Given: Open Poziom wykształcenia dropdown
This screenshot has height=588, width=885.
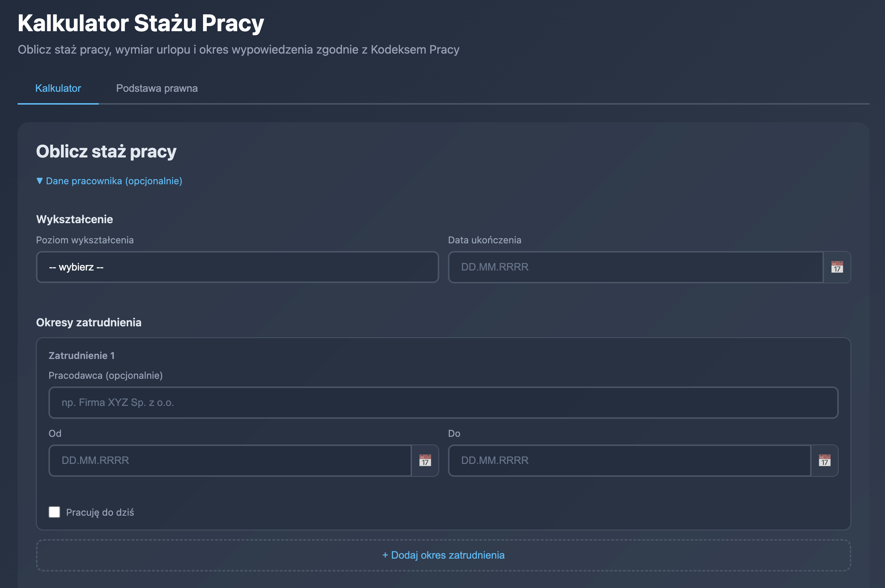Looking at the screenshot, I should [237, 267].
